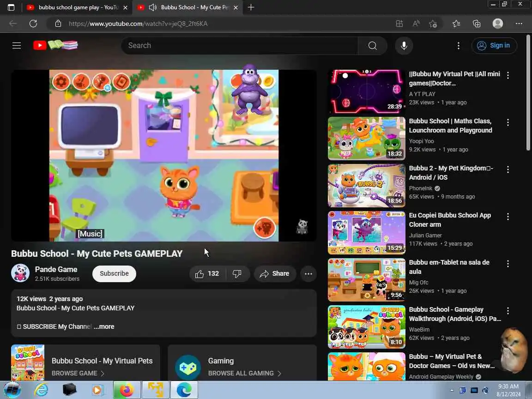Add this page to favorites
The width and height of the screenshot is (532, 399).
pos(433,24)
